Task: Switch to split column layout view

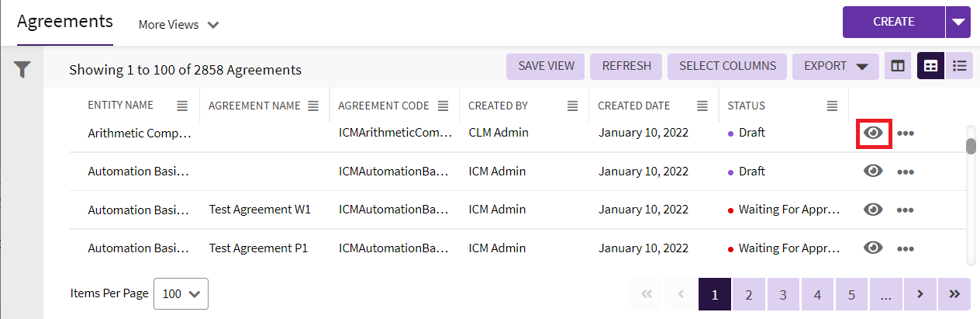Action: (898, 67)
